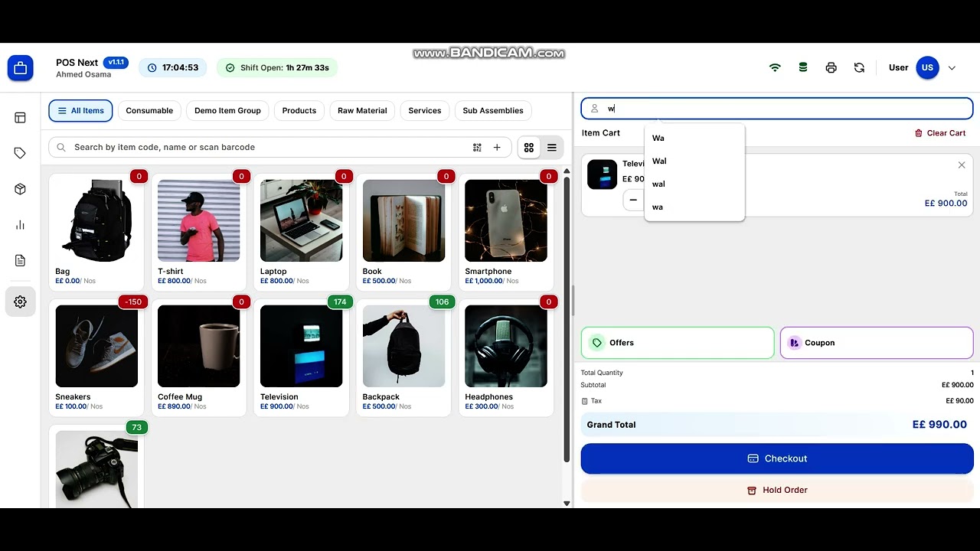
Task: Decrease Television quantity with minus button
Action: click(x=633, y=200)
